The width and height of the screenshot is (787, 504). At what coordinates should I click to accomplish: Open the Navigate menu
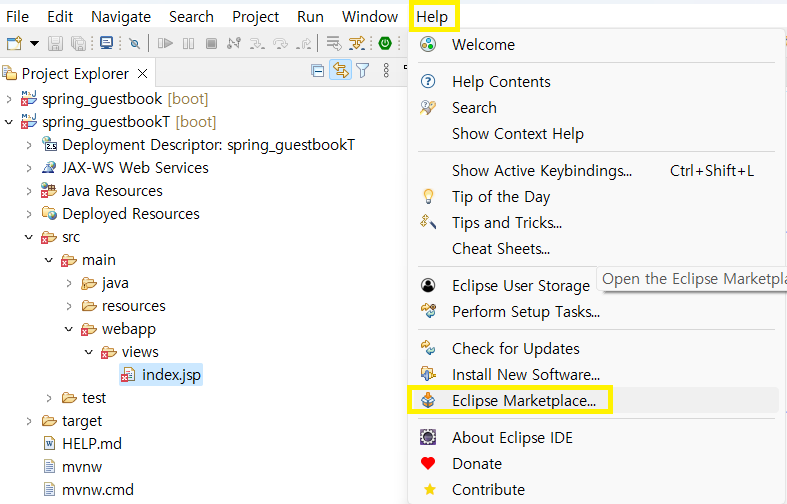121,17
